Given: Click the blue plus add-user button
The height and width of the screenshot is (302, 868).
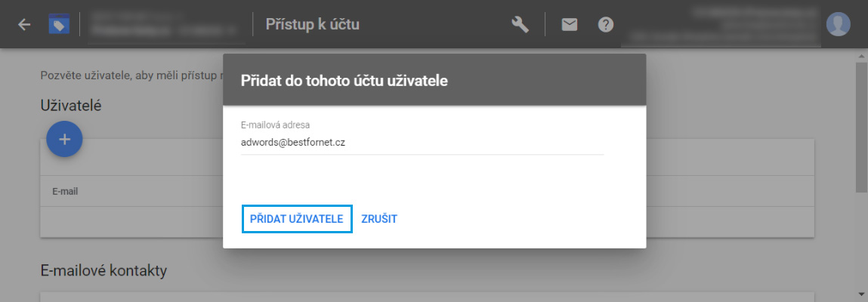Looking at the screenshot, I should click(x=65, y=139).
